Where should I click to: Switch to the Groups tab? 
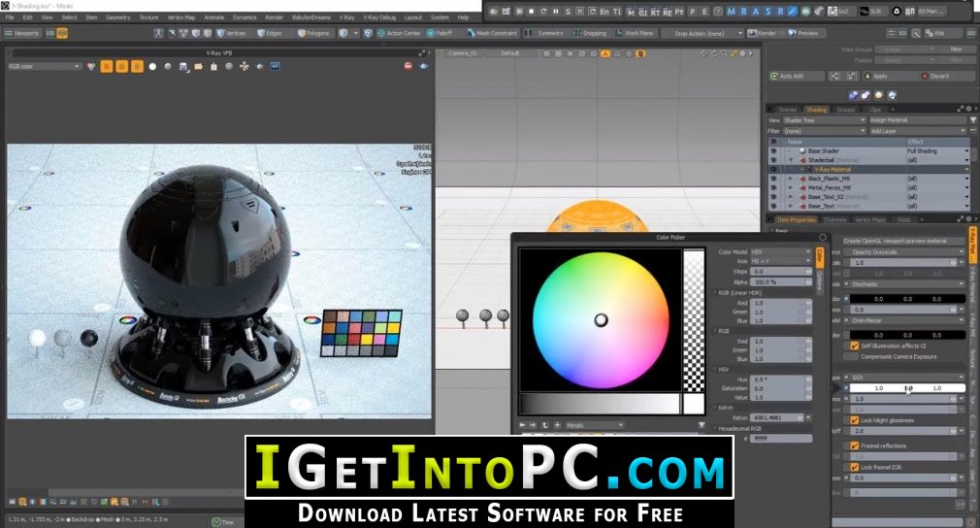(x=846, y=110)
